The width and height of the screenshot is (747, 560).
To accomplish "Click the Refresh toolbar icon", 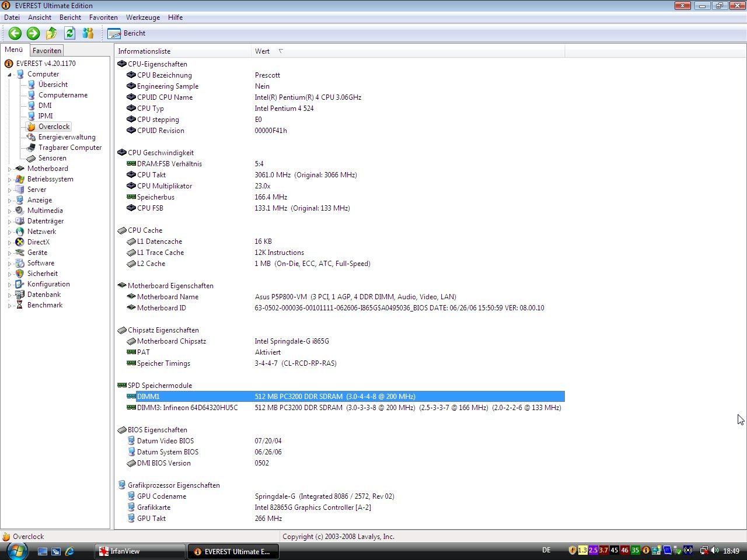I will point(70,33).
